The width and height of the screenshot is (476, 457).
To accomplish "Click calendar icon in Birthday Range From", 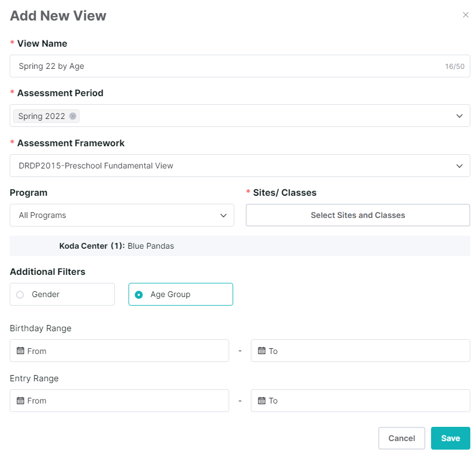I will click(x=21, y=351).
